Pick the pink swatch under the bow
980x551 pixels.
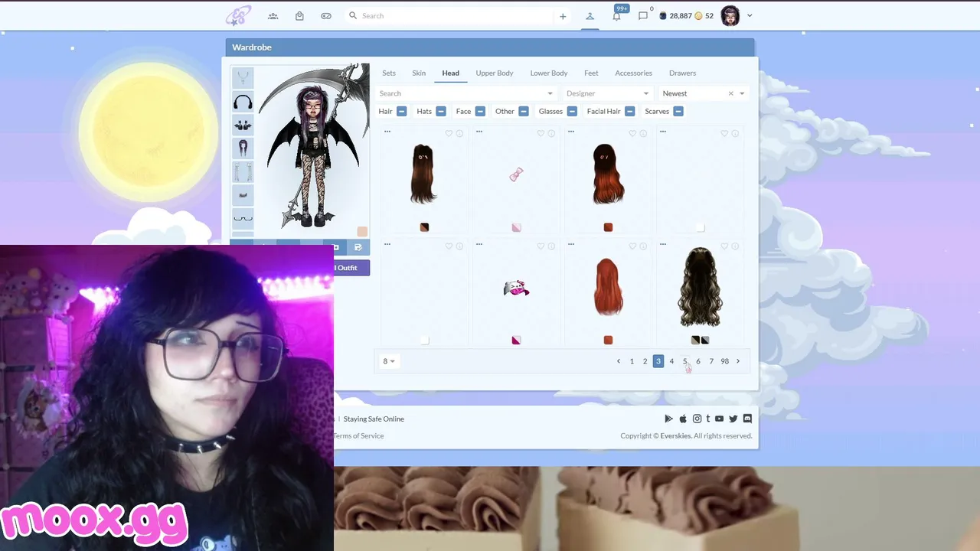pyautogui.click(x=516, y=227)
